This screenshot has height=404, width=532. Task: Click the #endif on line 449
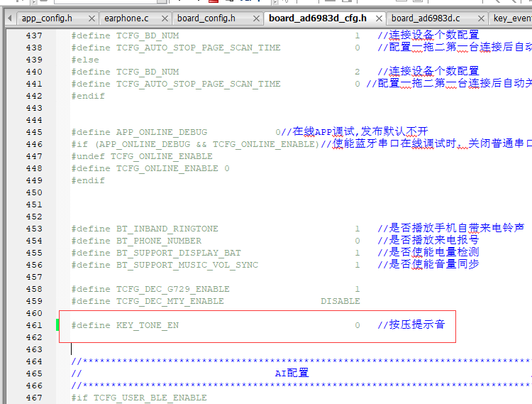click(x=88, y=180)
